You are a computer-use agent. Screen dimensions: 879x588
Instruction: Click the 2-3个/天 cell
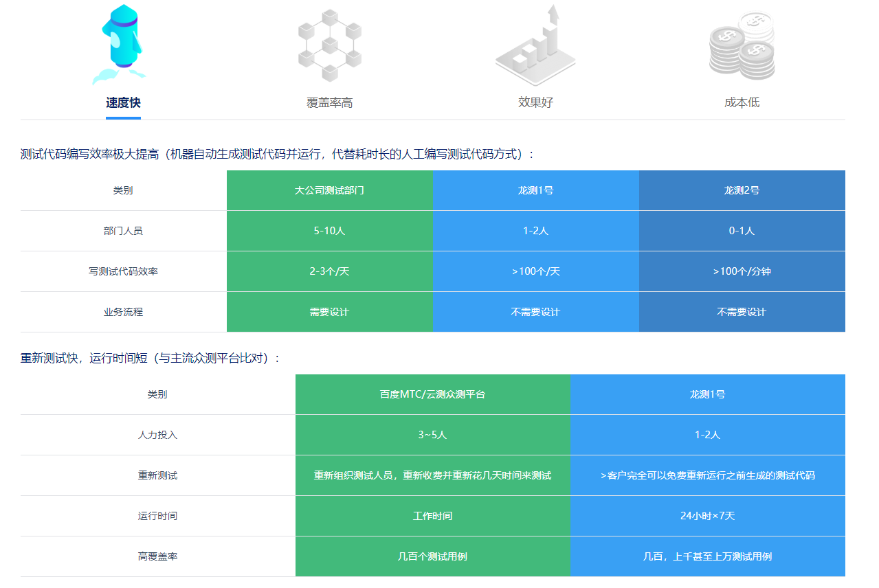(x=330, y=271)
